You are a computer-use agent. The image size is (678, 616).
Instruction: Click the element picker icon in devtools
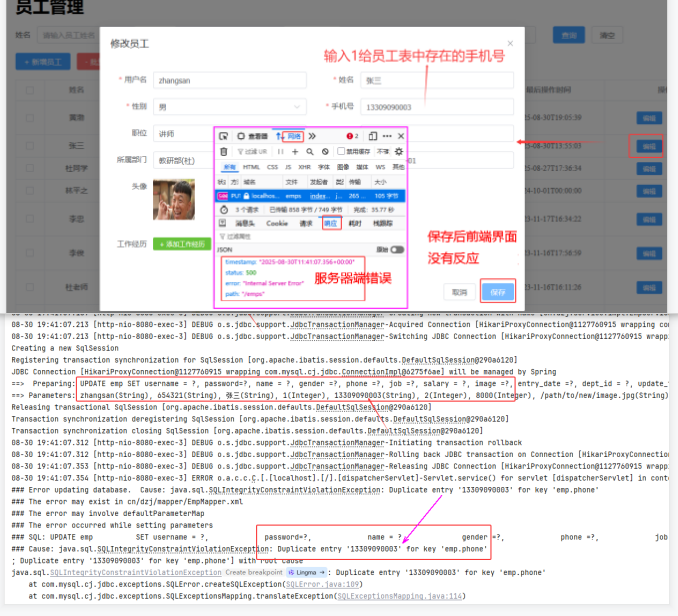click(x=223, y=136)
